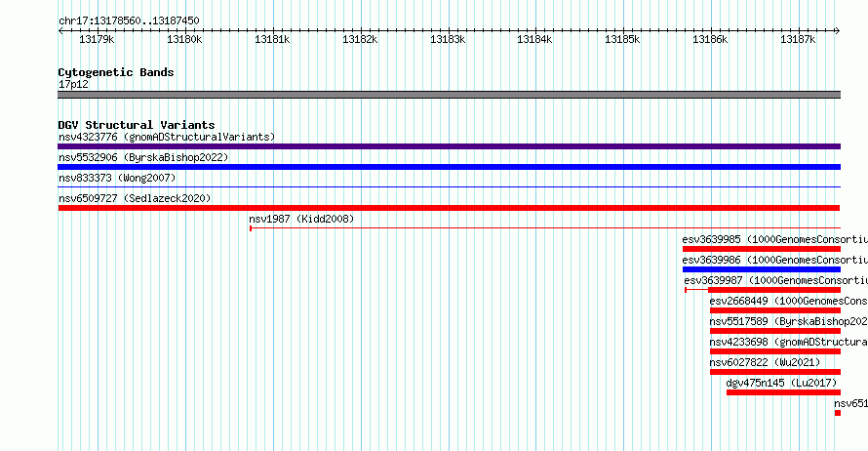The width and height of the screenshot is (868, 451).
Task: Open the nsv4233698 gnomAD variant label
Action: pyautogui.click(x=789, y=342)
